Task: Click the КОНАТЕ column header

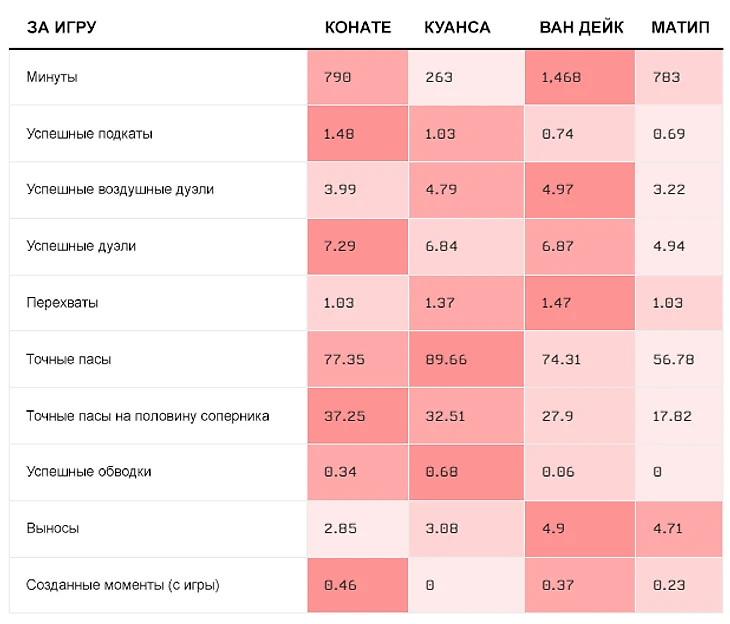Action: pyautogui.click(x=358, y=27)
